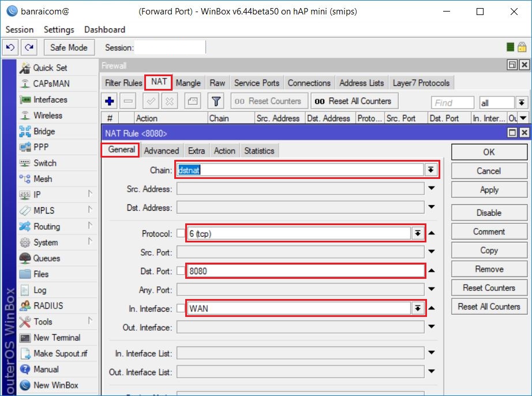Click the padlock icon in the top corner

click(522, 47)
